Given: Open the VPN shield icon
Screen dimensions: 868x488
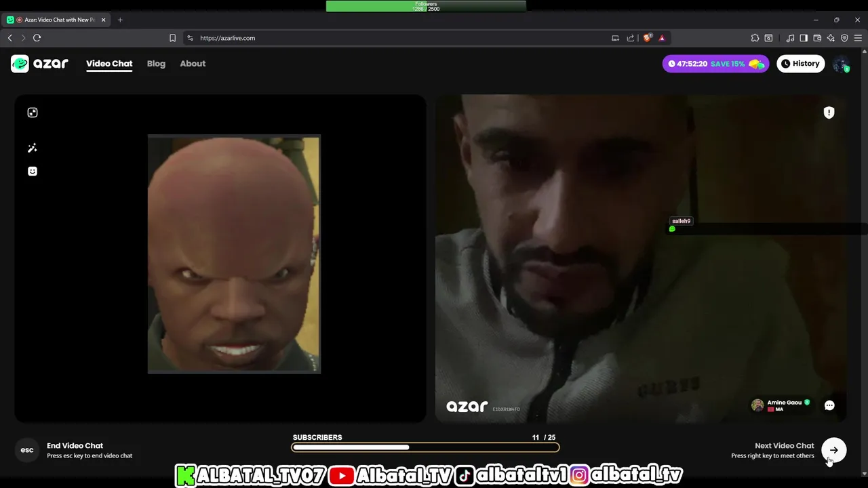Looking at the screenshot, I should pos(844,38).
